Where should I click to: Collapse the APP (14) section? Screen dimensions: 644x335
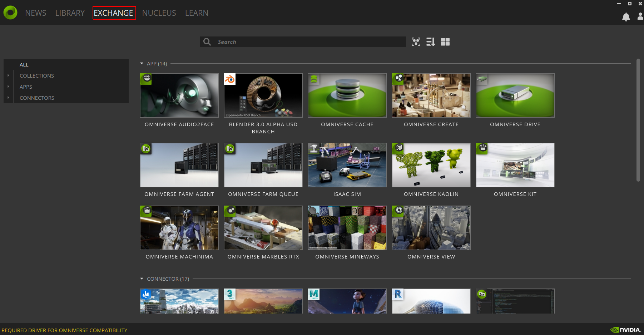click(x=142, y=64)
